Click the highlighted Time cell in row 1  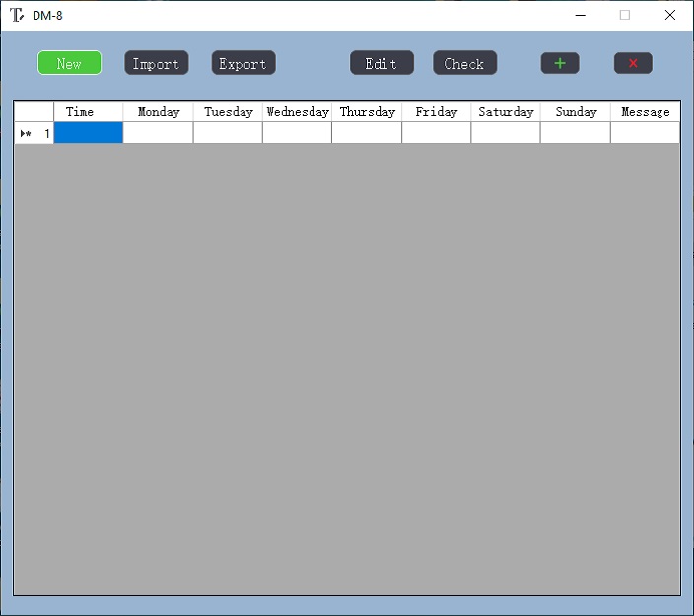point(88,133)
